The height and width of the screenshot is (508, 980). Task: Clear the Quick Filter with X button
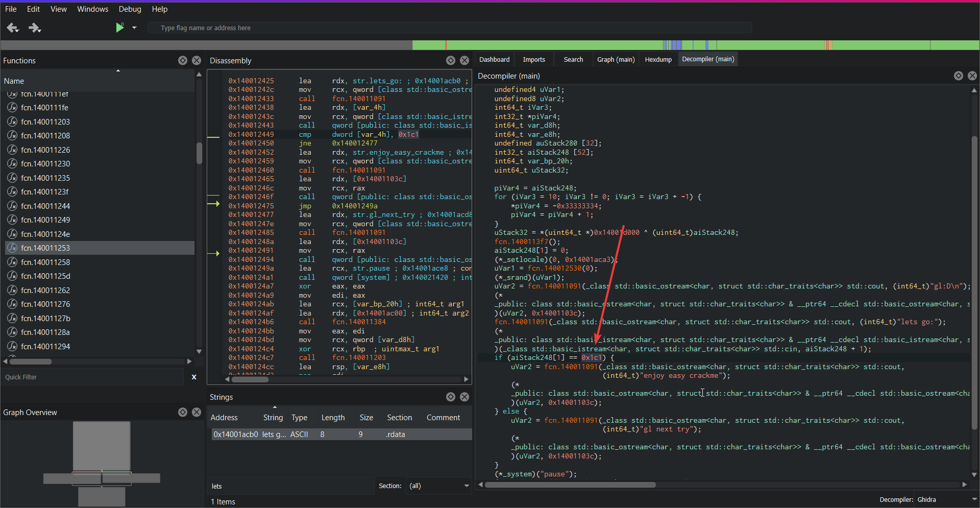tap(194, 377)
